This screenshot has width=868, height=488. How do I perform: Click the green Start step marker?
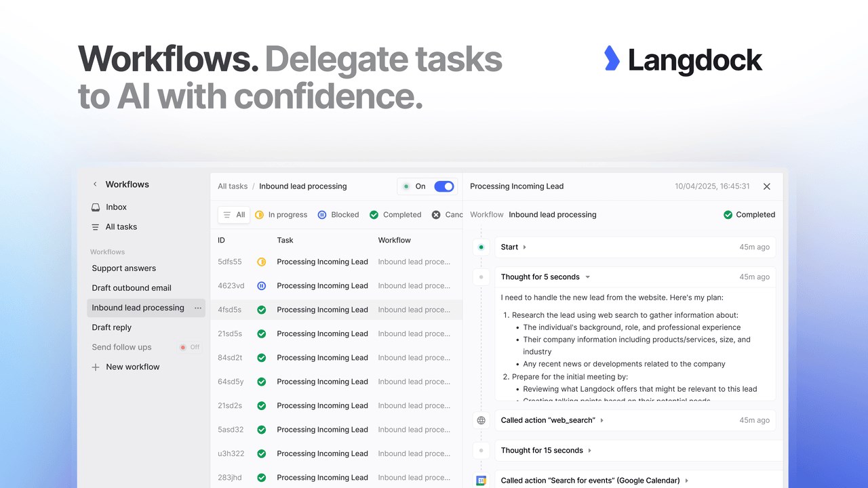coord(481,247)
